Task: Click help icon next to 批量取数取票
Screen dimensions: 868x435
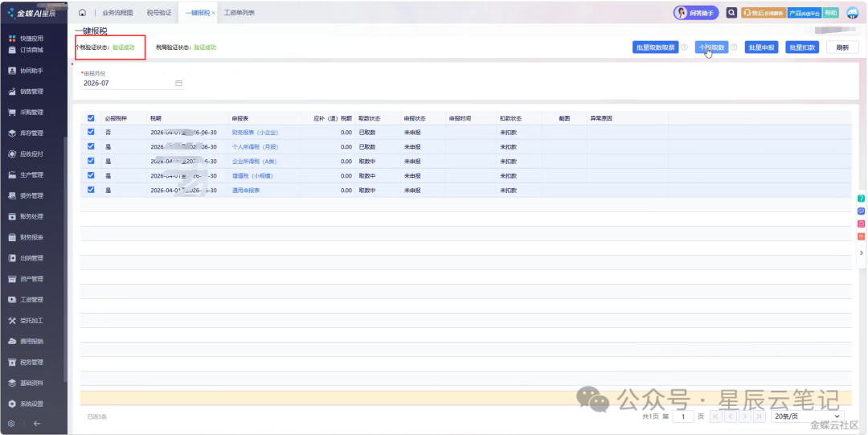Action: [x=684, y=47]
